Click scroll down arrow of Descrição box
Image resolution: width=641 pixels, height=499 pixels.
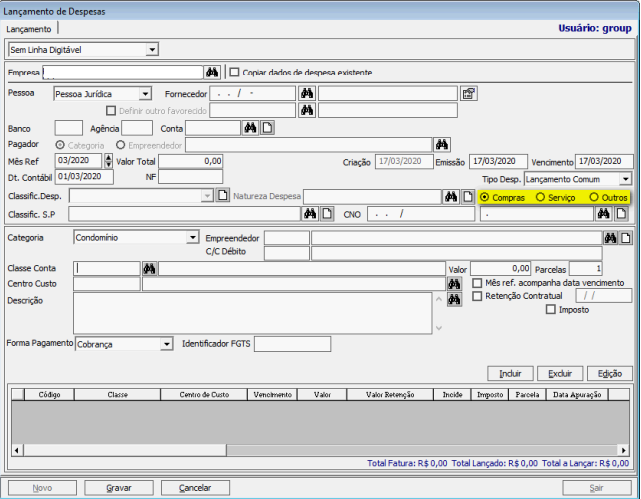click(439, 328)
